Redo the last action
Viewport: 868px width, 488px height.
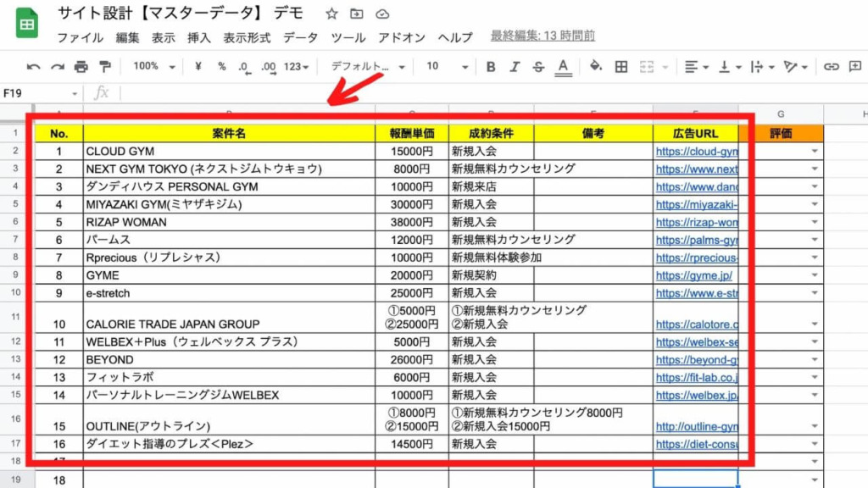coord(57,67)
